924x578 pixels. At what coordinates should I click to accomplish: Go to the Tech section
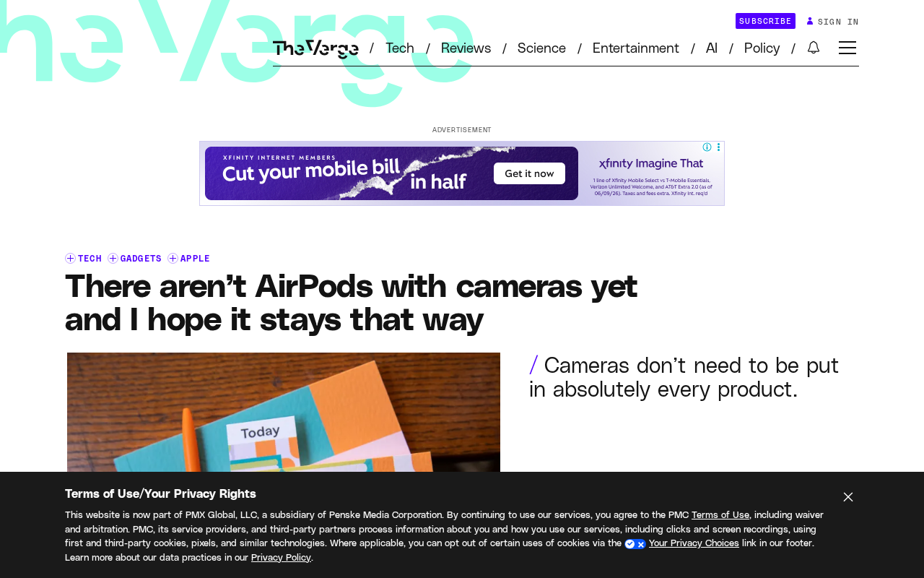click(400, 48)
